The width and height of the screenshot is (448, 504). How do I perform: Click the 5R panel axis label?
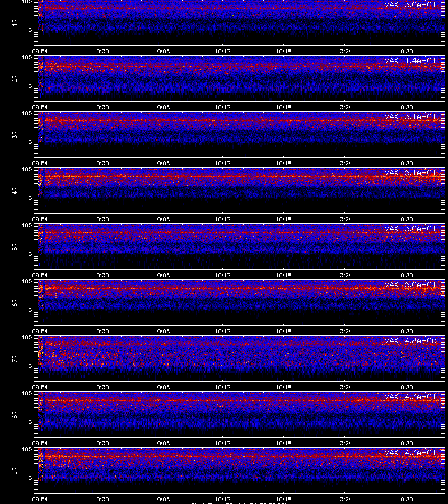(15, 246)
